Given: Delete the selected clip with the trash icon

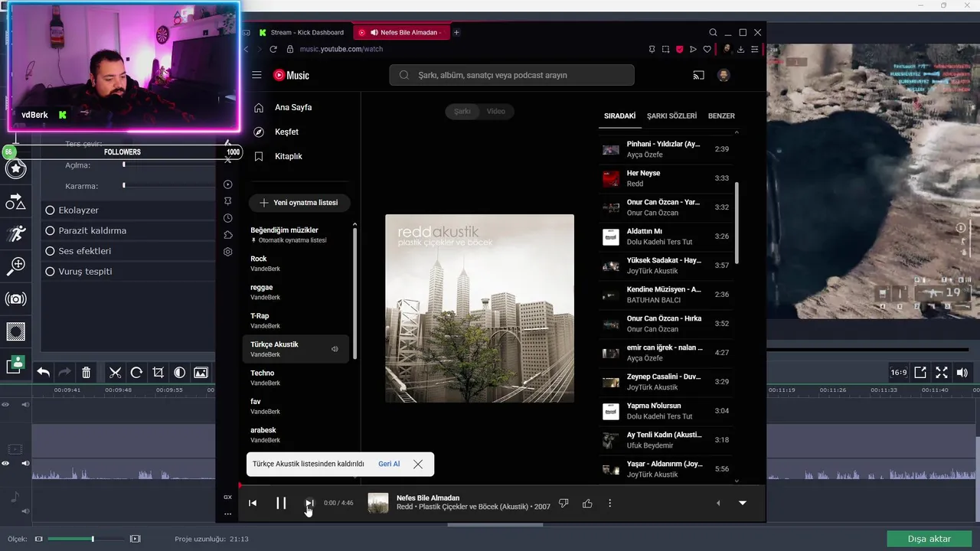Looking at the screenshot, I should (87, 372).
